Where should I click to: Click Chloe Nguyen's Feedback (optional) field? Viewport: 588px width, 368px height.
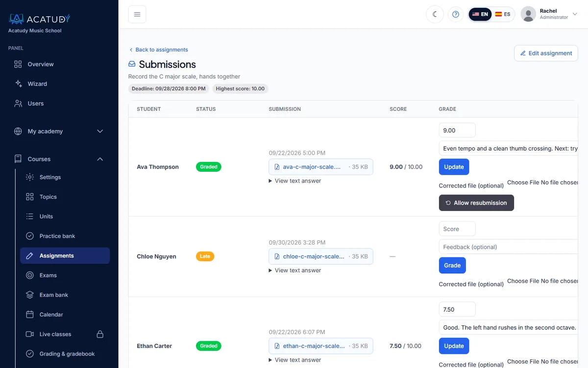point(509,247)
